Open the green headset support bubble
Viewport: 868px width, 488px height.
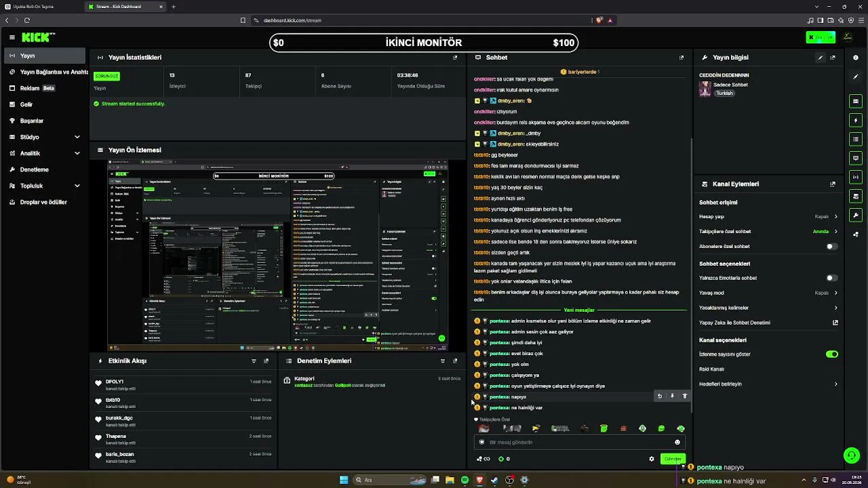tap(851, 455)
